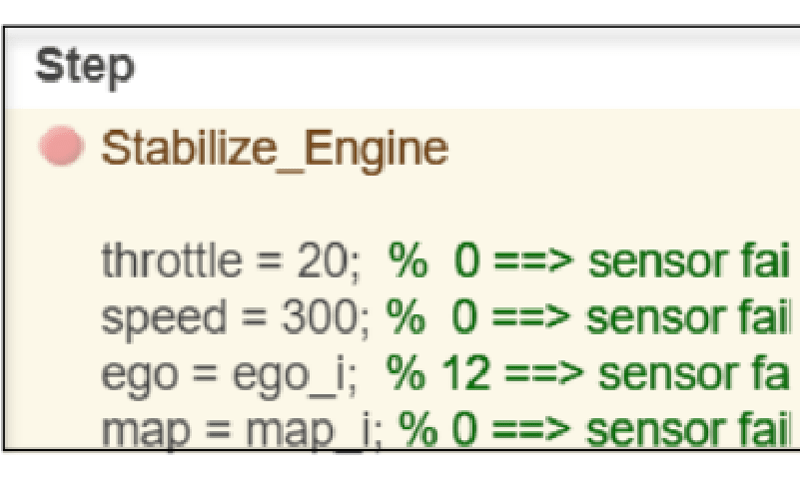Click the word throttle
Screen dimensions: 800x480
coord(171,262)
